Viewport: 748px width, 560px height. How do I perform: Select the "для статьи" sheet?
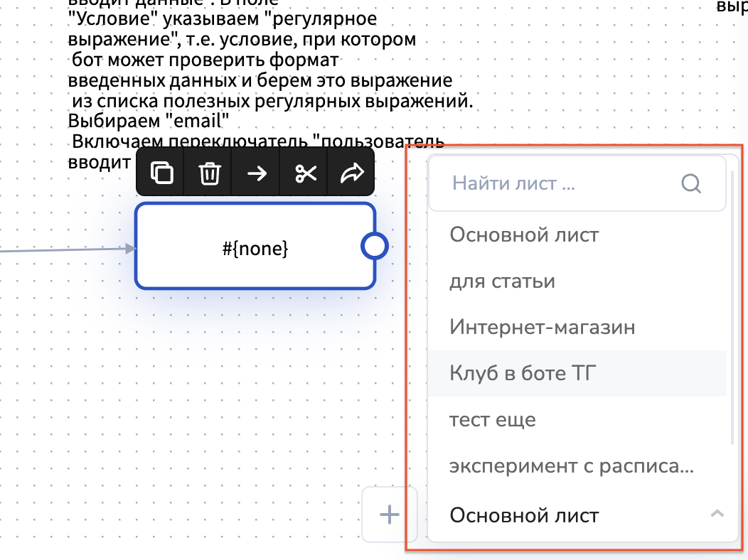point(502,281)
